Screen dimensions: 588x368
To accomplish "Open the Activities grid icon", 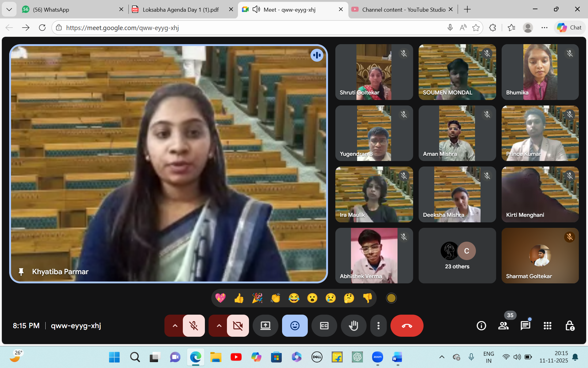I will pos(547,326).
